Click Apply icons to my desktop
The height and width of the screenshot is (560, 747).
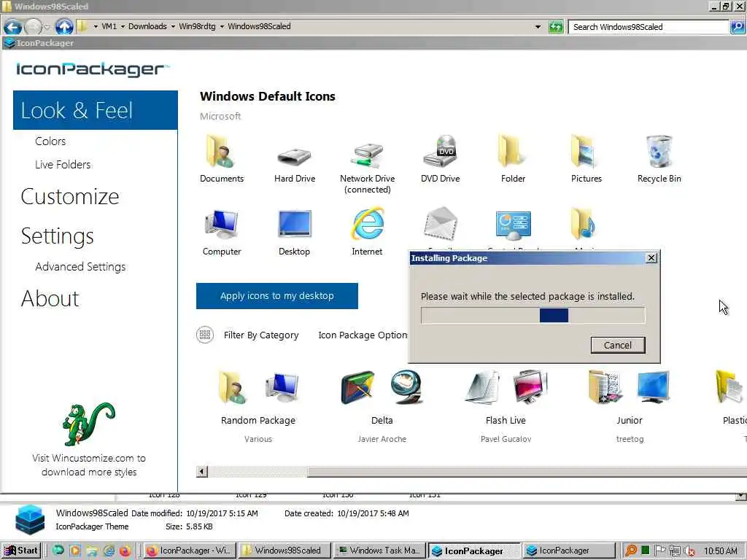click(x=276, y=296)
